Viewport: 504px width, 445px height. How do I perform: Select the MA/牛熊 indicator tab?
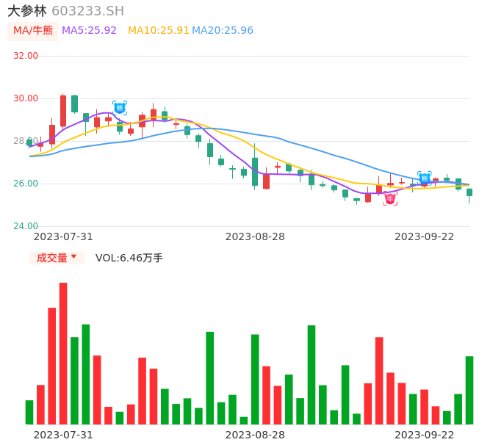pos(32,30)
